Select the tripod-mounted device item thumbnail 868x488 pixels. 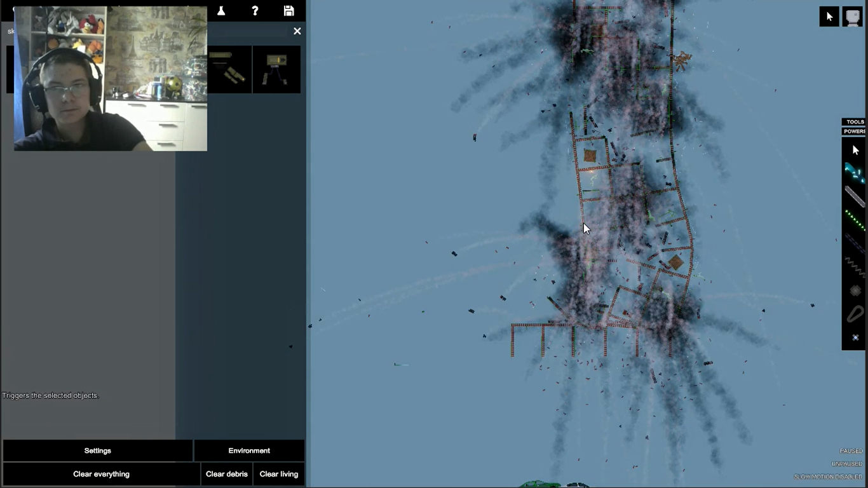[276, 69]
